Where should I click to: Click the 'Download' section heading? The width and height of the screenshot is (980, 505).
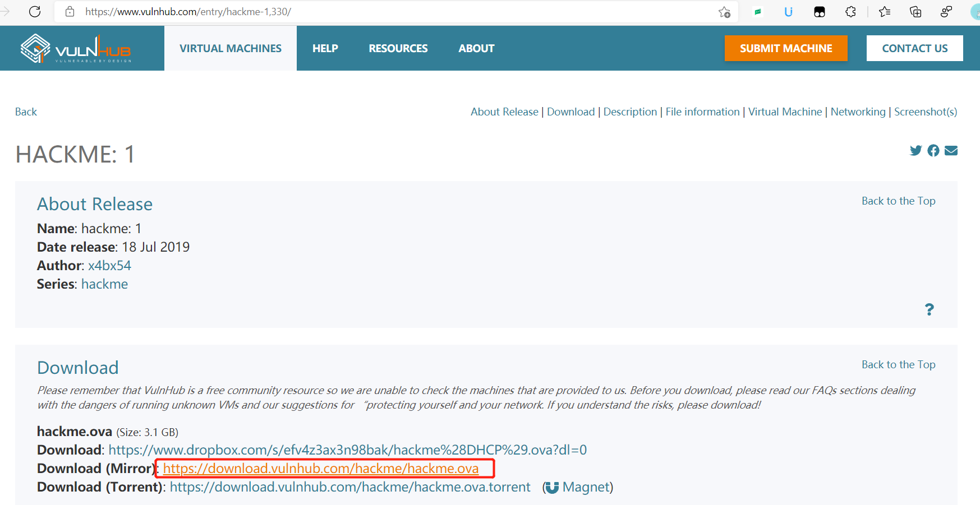click(x=78, y=368)
